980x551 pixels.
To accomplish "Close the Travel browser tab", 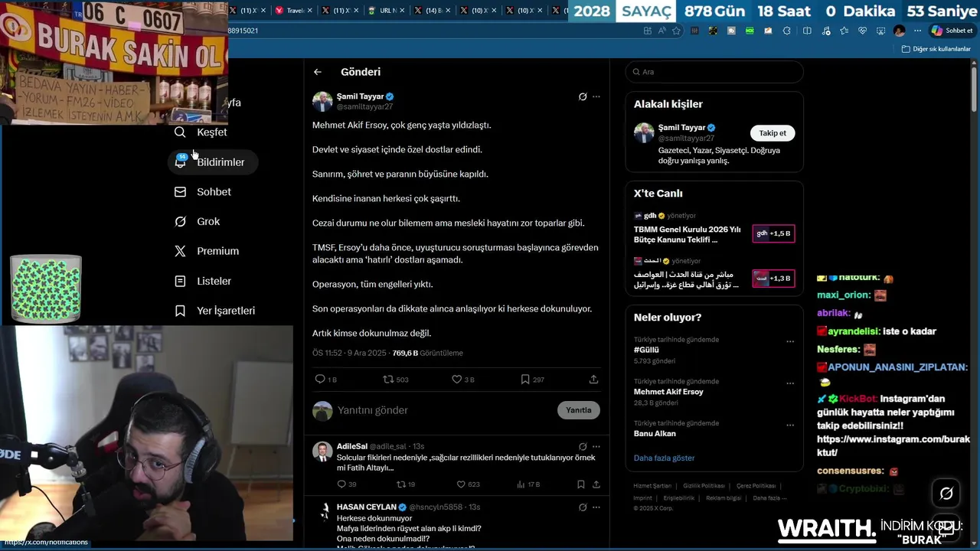I will [x=310, y=11].
